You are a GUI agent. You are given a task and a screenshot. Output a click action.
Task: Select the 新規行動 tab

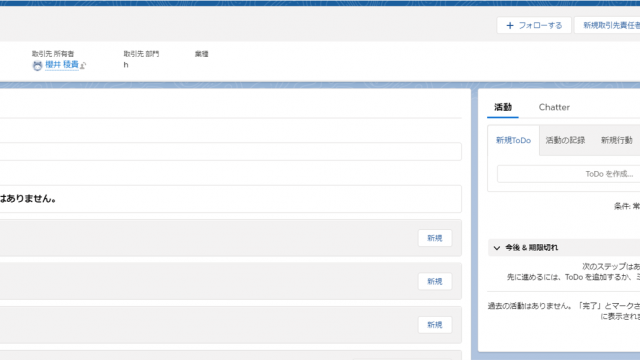(616, 140)
